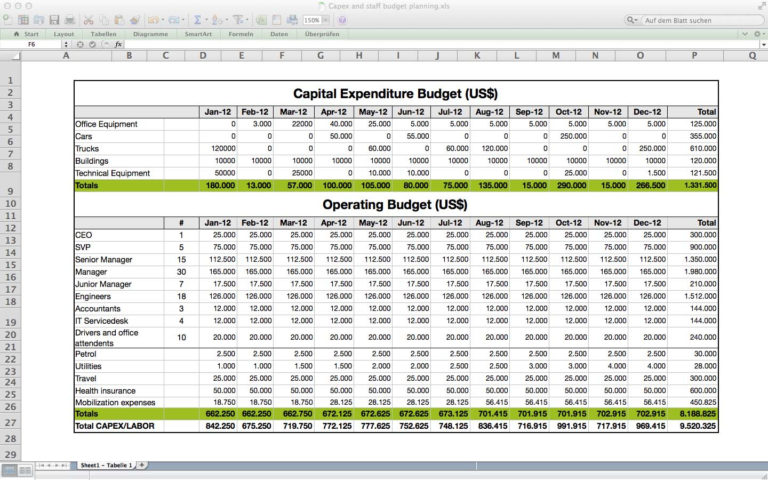Screen dimensions: 768x480
Task: Open the Formeln ribbon tab
Action: click(x=241, y=33)
